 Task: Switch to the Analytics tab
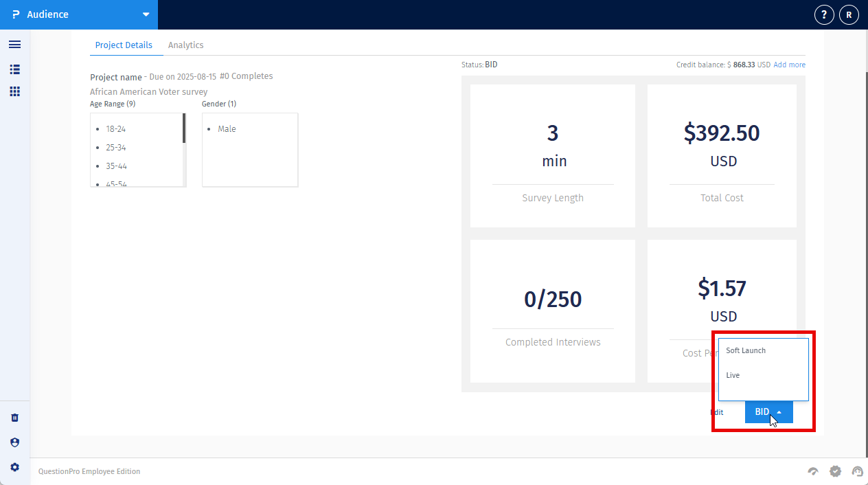point(185,45)
